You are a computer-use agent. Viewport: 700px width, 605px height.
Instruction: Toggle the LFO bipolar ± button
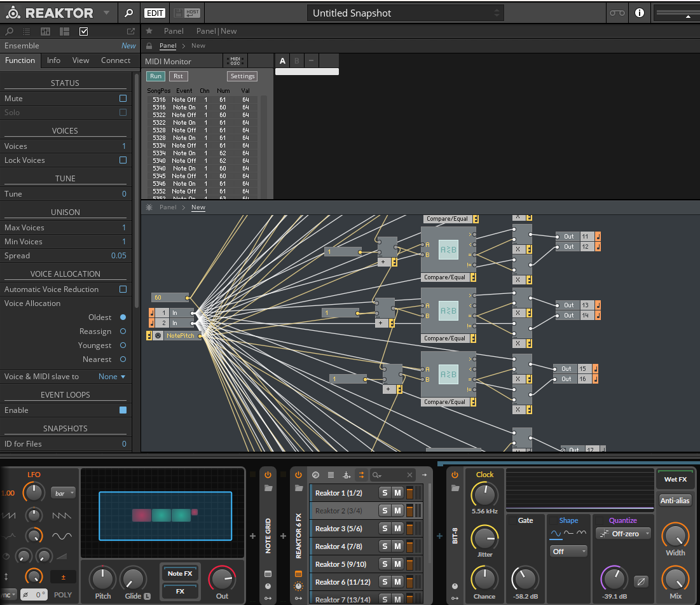pos(63,577)
